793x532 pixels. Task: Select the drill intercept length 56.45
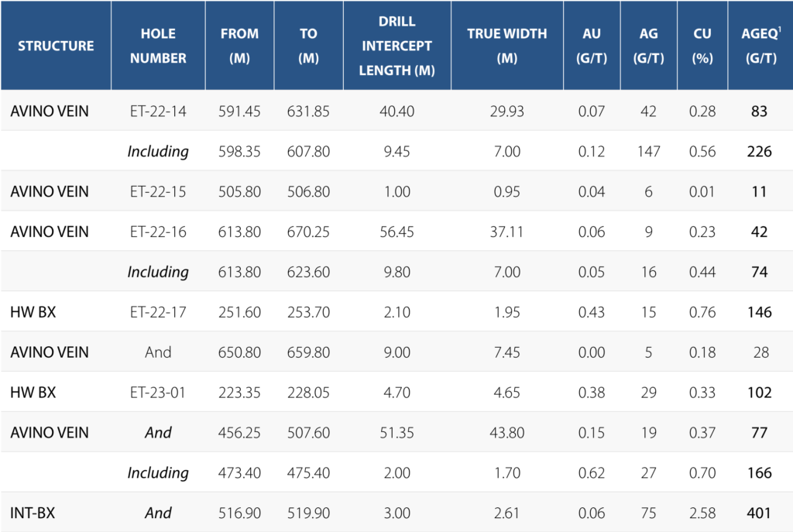396,232
